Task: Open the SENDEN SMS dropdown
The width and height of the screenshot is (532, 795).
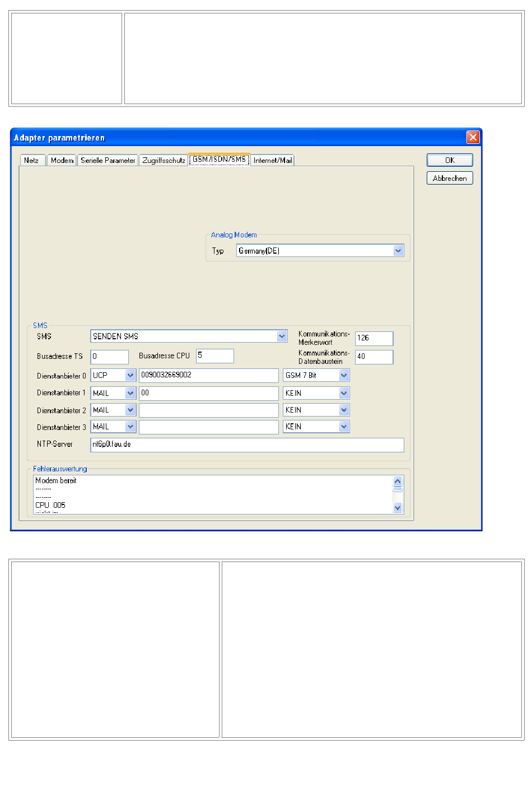Action: [x=282, y=336]
